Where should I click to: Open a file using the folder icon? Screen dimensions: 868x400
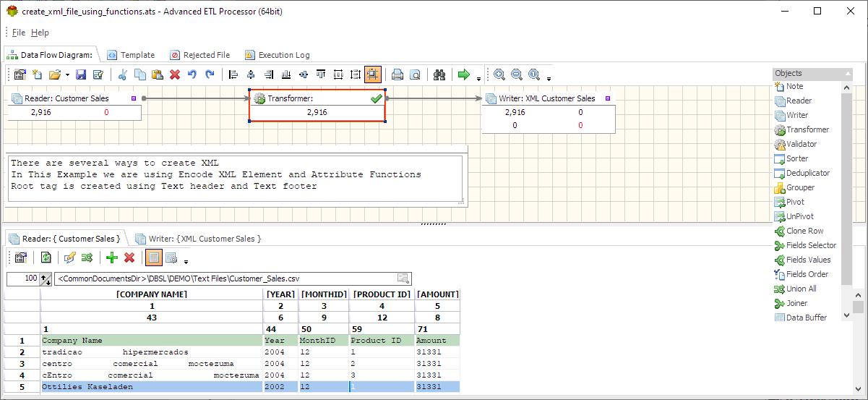(55, 74)
